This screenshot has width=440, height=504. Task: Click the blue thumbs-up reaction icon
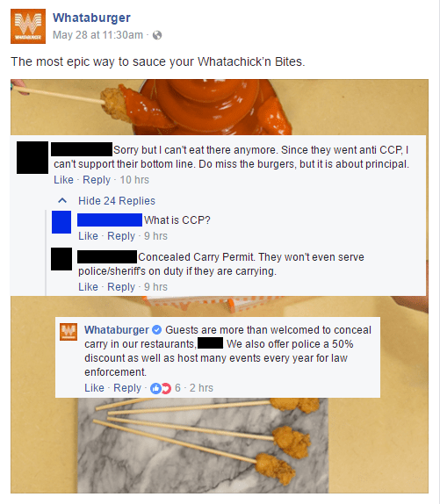(155, 388)
